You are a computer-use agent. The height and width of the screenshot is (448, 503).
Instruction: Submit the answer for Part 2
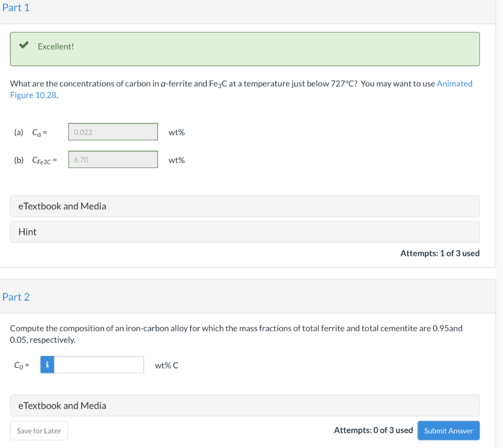[x=448, y=431]
